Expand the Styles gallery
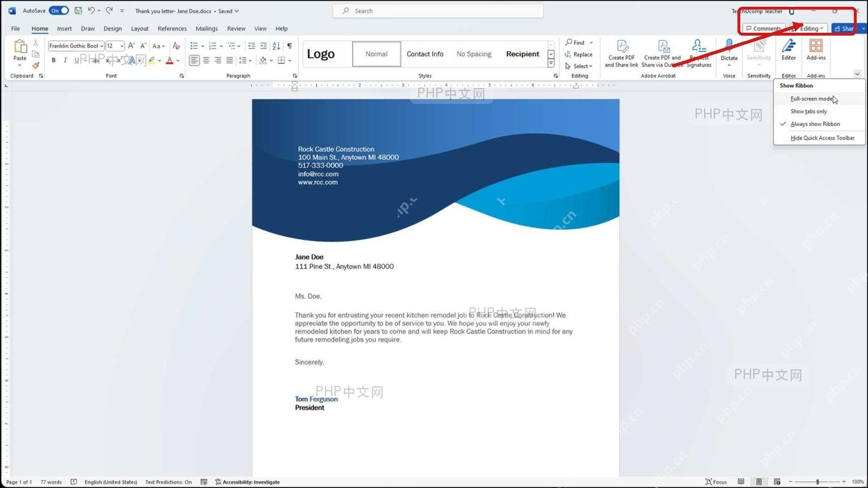 click(x=551, y=64)
